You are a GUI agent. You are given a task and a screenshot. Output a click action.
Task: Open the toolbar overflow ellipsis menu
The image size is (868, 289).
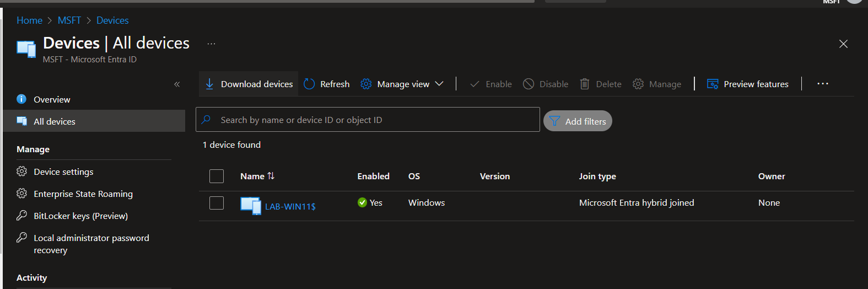pos(822,84)
